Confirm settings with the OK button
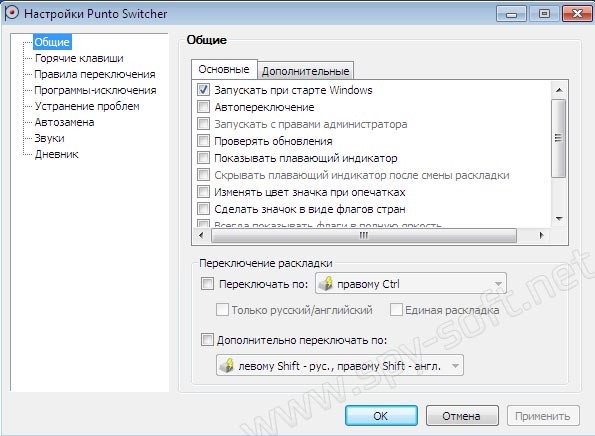Viewport: 595px width, 436px height. pos(381,416)
